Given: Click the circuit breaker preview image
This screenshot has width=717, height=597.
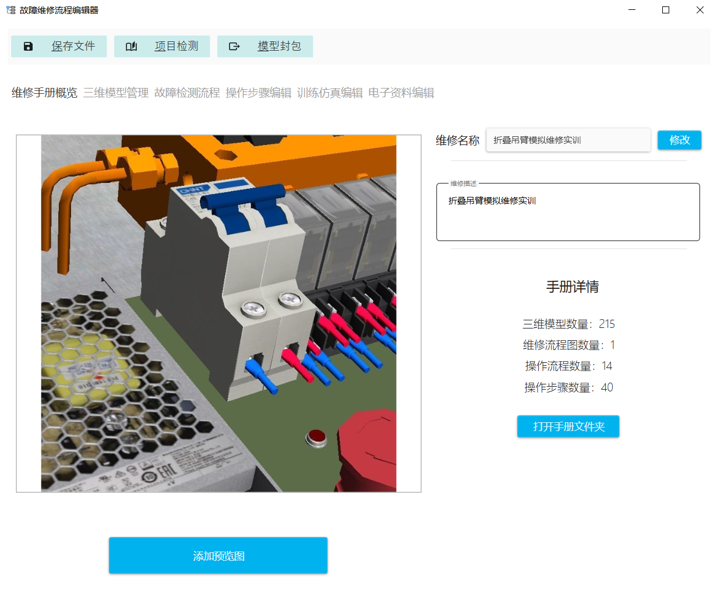Looking at the screenshot, I should [218, 313].
